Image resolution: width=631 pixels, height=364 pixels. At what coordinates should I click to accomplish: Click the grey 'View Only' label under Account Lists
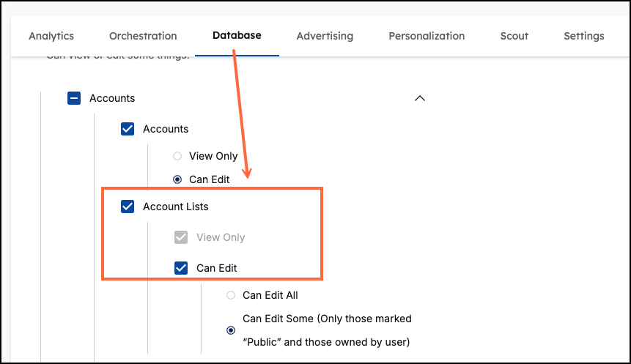point(221,237)
